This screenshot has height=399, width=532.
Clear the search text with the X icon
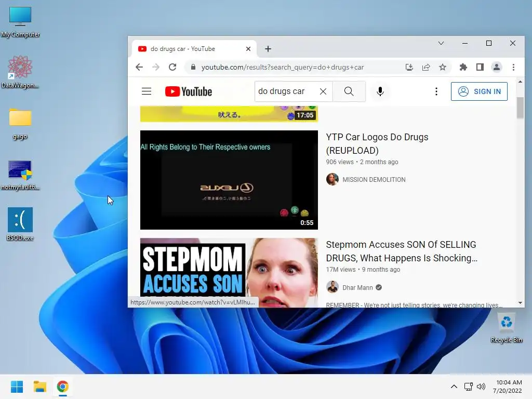coord(323,91)
